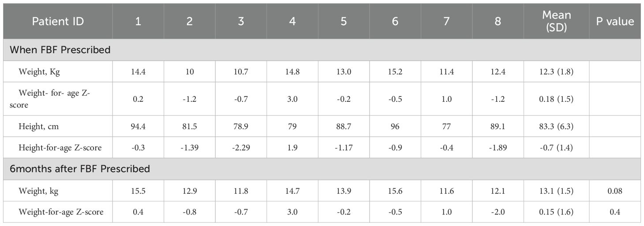The image size is (644, 226).
Task: Select the Height-for-age Z-score row label
Action: click(60, 148)
